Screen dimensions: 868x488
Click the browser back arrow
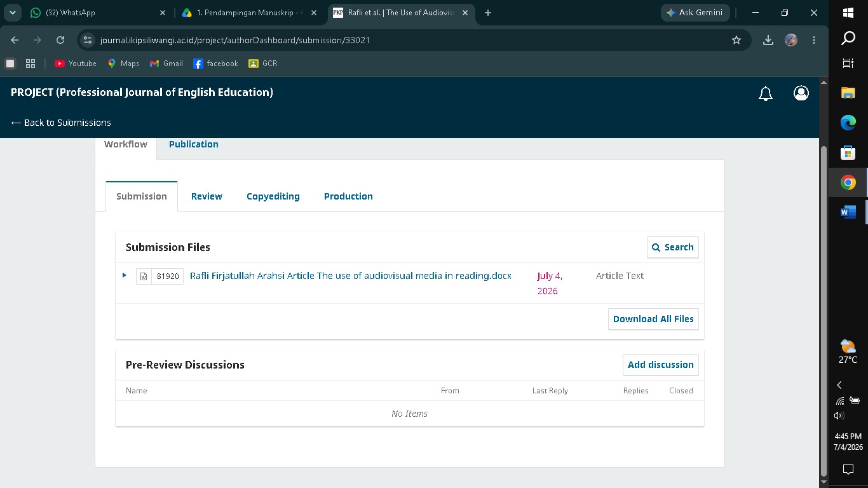point(15,40)
